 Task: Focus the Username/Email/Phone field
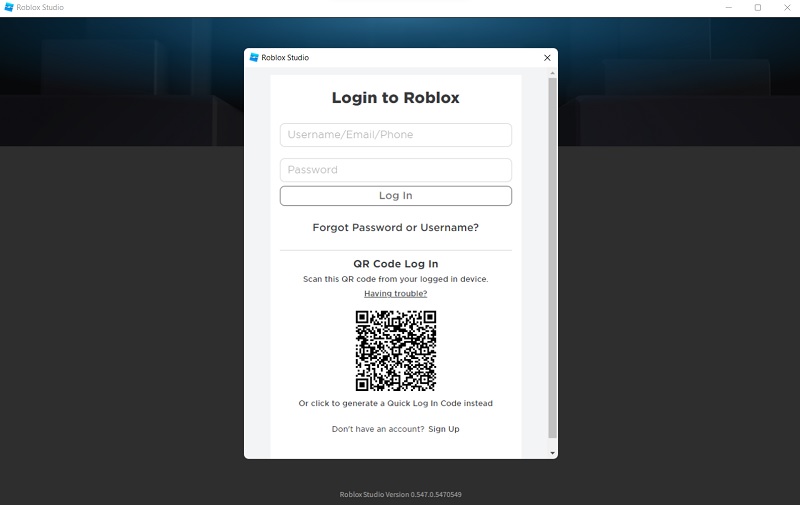tap(395, 135)
